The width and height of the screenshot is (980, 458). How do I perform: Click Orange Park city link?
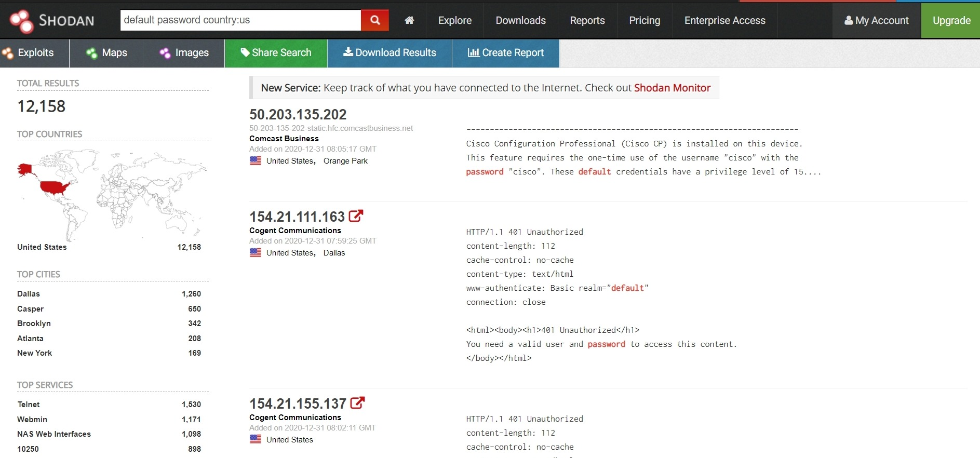(345, 161)
